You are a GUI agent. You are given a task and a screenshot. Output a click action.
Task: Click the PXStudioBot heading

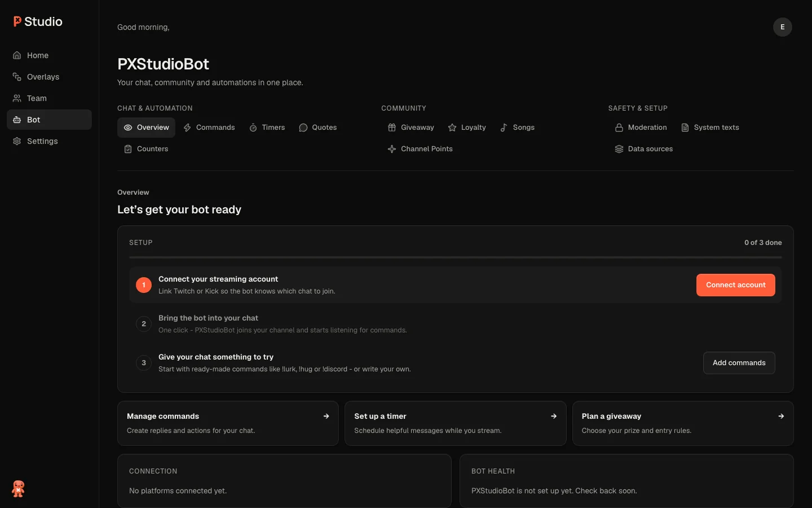[163, 64]
